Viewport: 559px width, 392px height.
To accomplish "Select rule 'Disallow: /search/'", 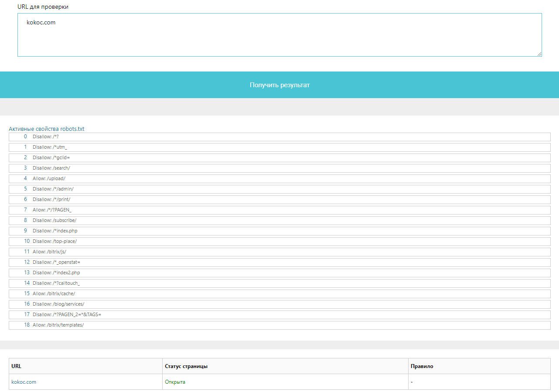I will pyautogui.click(x=279, y=168).
